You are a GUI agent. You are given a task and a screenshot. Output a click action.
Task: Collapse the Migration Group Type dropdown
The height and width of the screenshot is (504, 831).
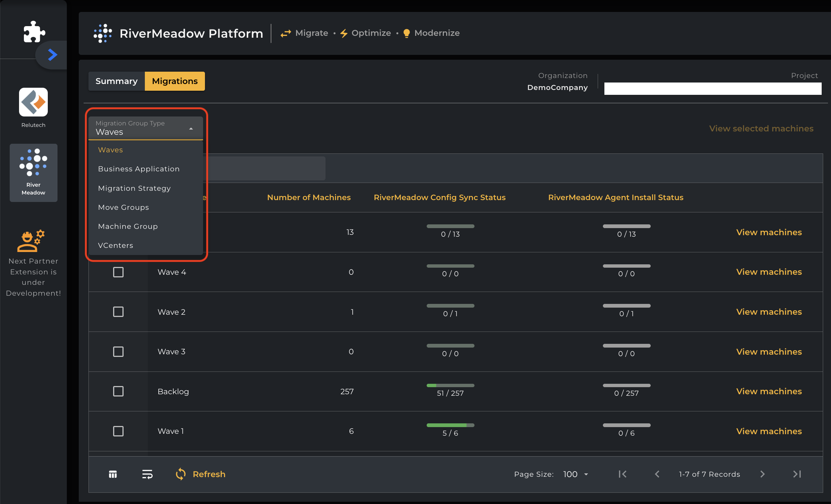pyautogui.click(x=146, y=128)
